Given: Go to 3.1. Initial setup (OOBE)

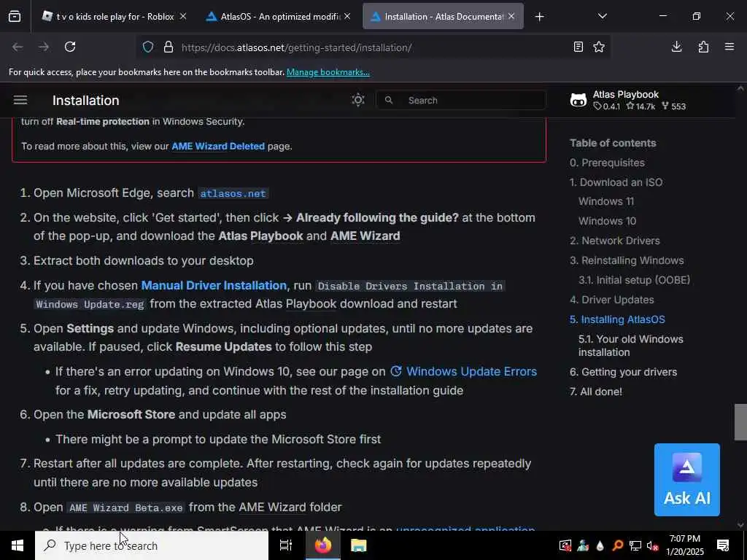Looking at the screenshot, I should click(x=634, y=280).
